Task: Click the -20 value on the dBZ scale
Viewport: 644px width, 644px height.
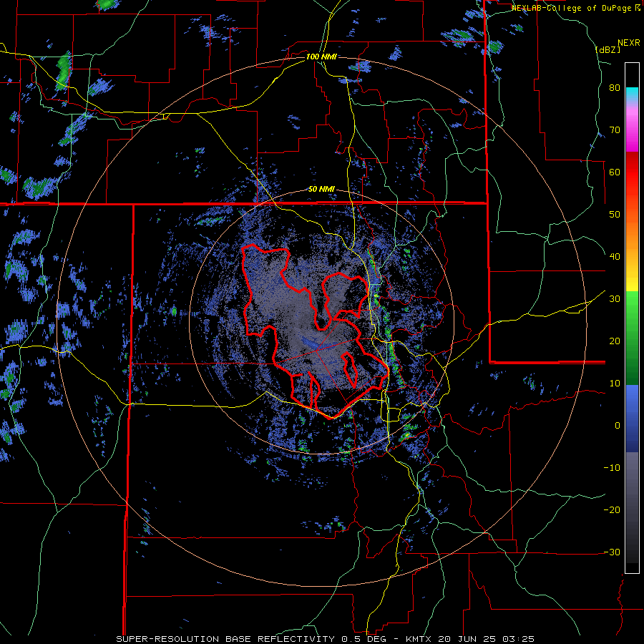Action: tap(612, 510)
